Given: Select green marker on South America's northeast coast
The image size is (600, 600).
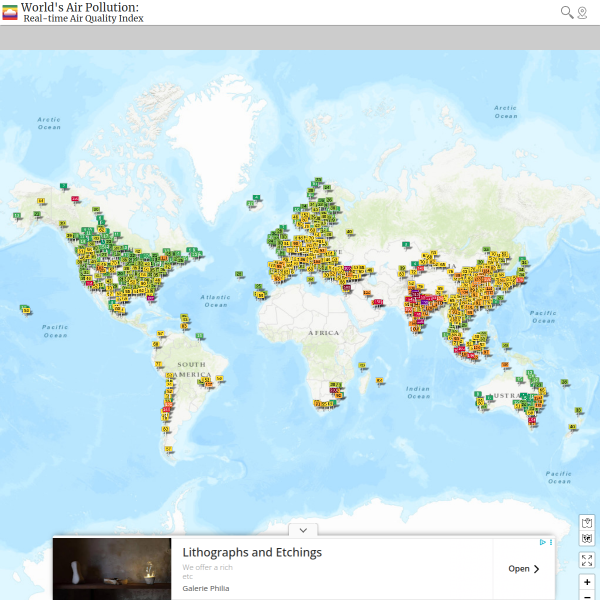Looking at the screenshot, I should [x=199, y=336].
